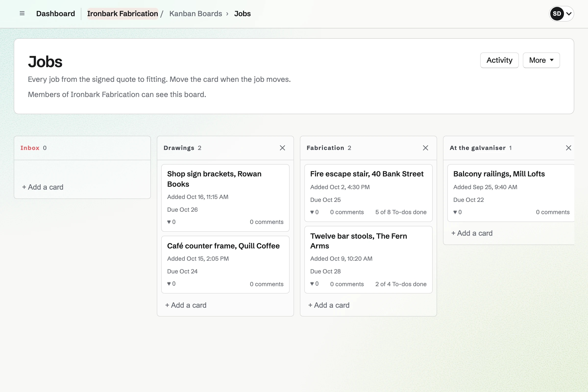The image size is (588, 392).
Task: View comments on Café counter frame card
Action: 267,284
